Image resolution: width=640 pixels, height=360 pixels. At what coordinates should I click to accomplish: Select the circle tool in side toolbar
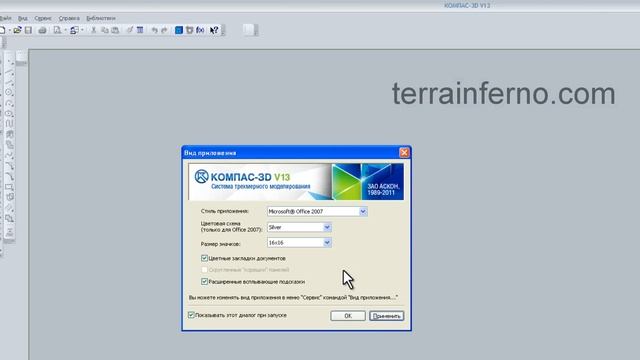point(9,92)
